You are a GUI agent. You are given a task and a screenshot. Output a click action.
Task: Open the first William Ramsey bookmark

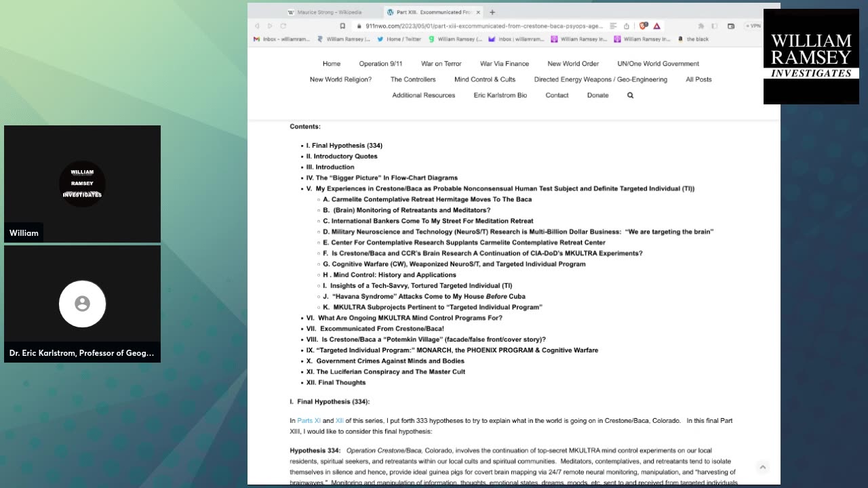pyautogui.click(x=344, y=39)
